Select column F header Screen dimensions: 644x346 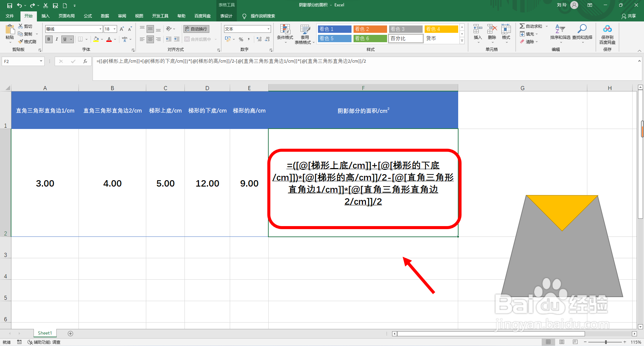tap(363, 88)
